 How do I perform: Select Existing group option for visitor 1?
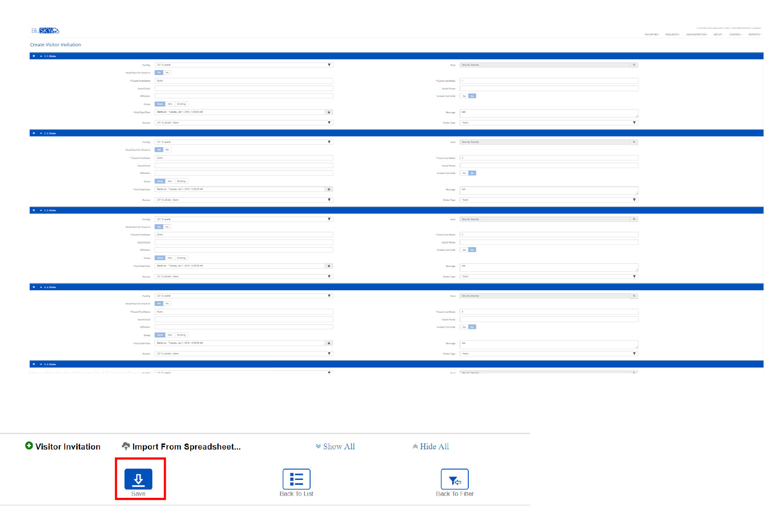[x=181, y=104]
